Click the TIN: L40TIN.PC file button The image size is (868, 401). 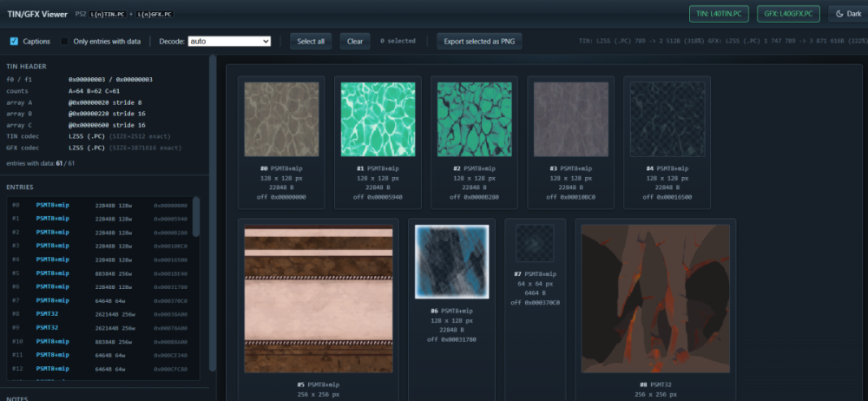pos(718,14)
